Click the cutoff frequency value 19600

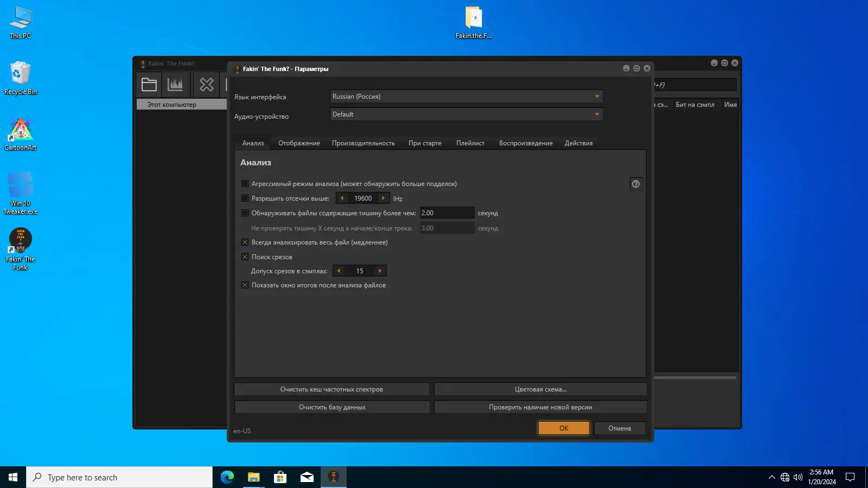click(363, 198)
